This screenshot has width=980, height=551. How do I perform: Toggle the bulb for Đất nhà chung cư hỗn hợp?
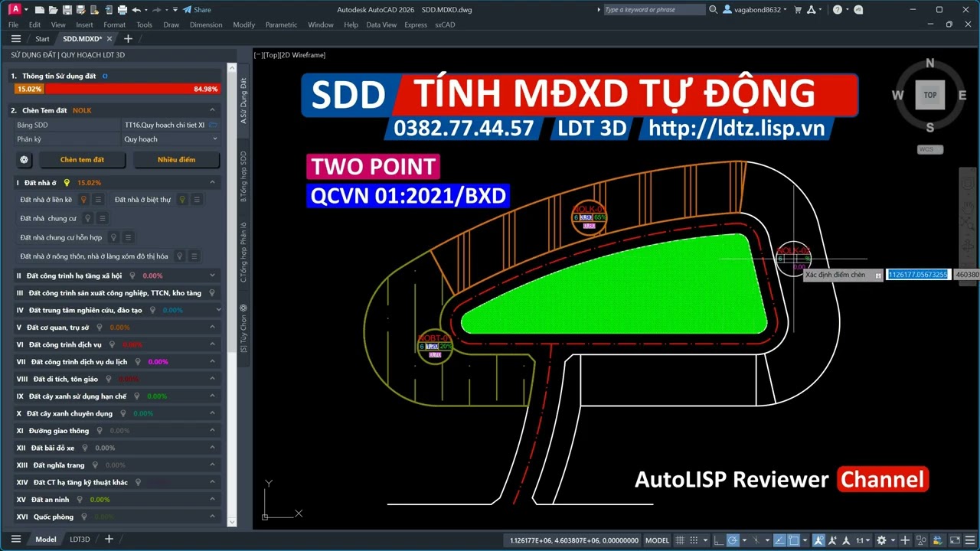[113, 238]
